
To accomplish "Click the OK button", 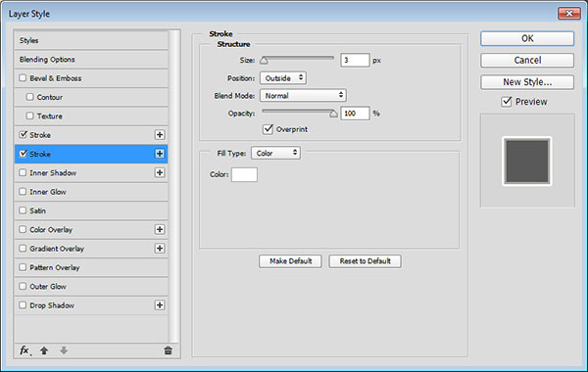I will [527, 38].
